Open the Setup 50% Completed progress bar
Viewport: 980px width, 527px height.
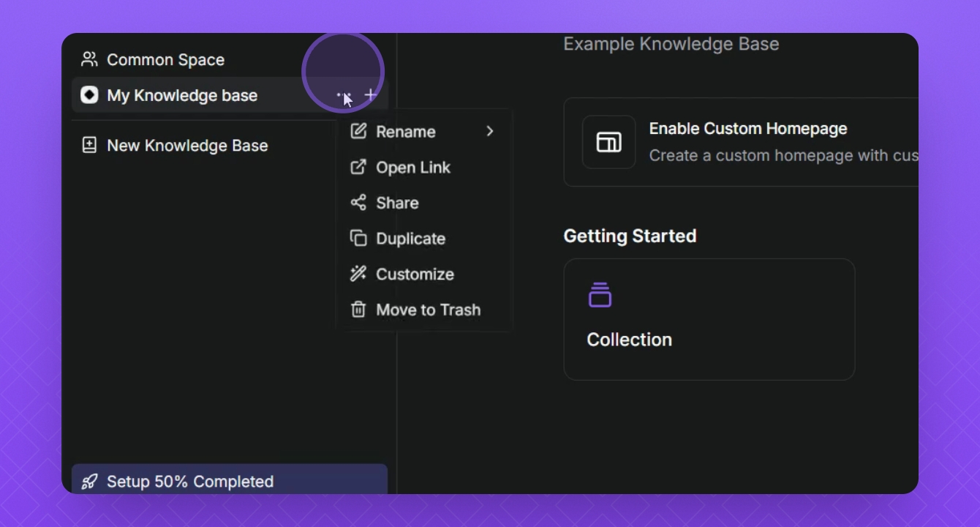[190, 482]
